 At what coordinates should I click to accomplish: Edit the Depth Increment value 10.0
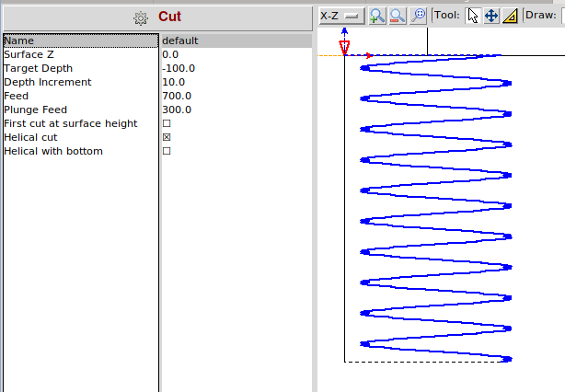click(173, 82)
